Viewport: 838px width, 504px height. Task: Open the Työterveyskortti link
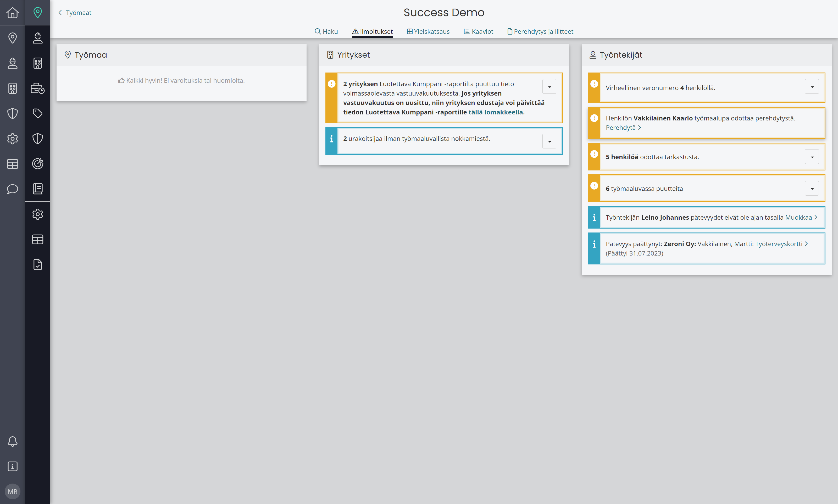[781, 244]
